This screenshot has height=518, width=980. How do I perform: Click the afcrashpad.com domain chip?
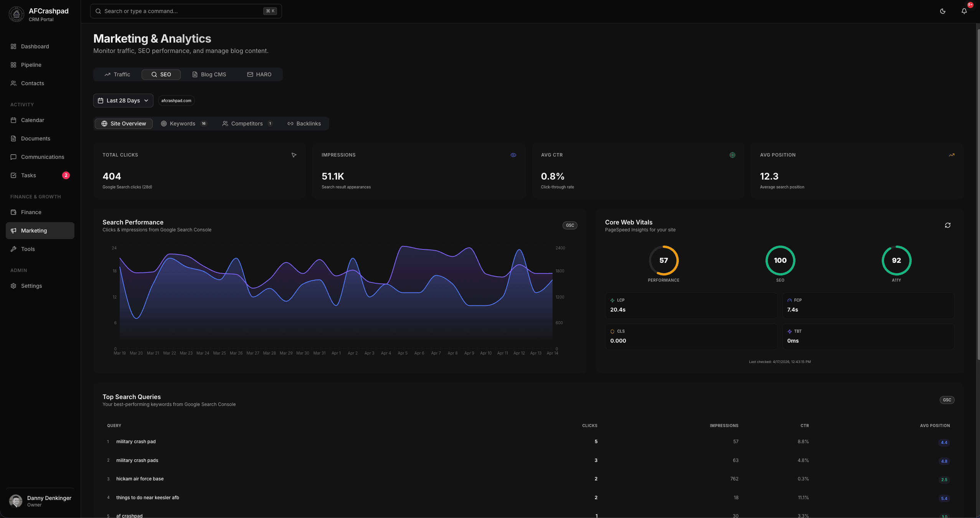click(x=176, y=101)
